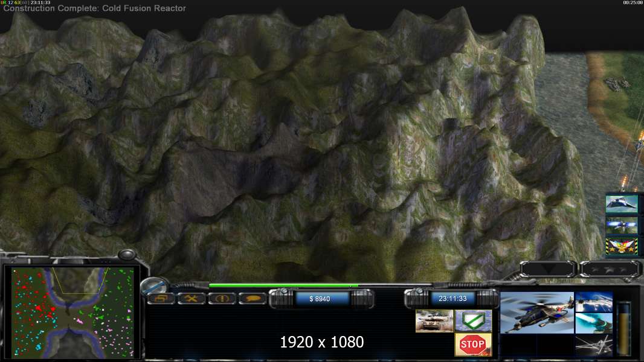Click the grey stealth aircraft upgrade icon
The height and width of the screenshot is (362, 644).
click(594, 345)
